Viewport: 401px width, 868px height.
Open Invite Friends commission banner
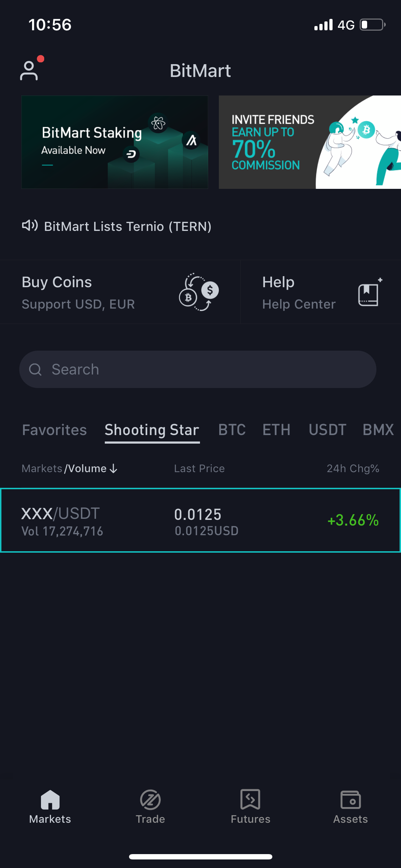[310, 142]
